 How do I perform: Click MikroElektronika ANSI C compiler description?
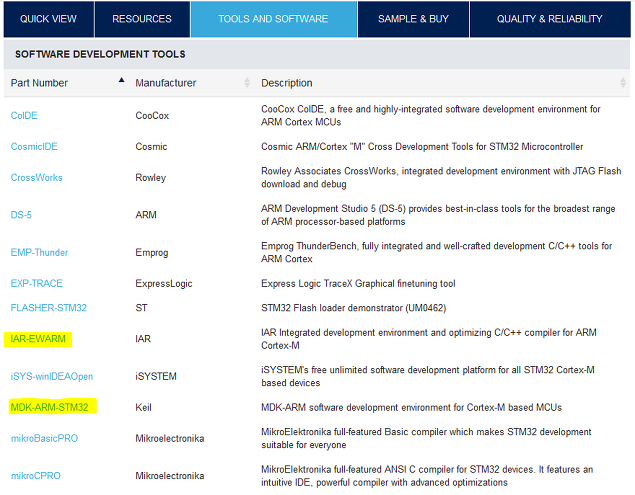pos(427,476)
